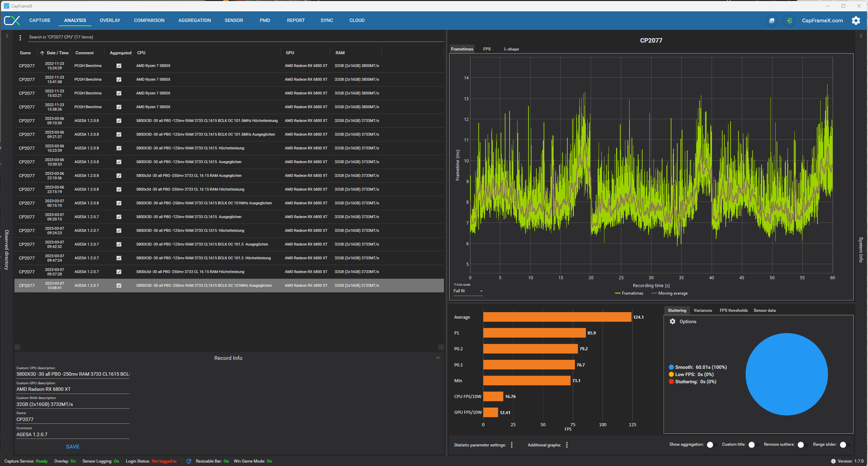Click the blue stuttering pie chart
This screenshot has height=466, width=868.
[x=787, y=374]
